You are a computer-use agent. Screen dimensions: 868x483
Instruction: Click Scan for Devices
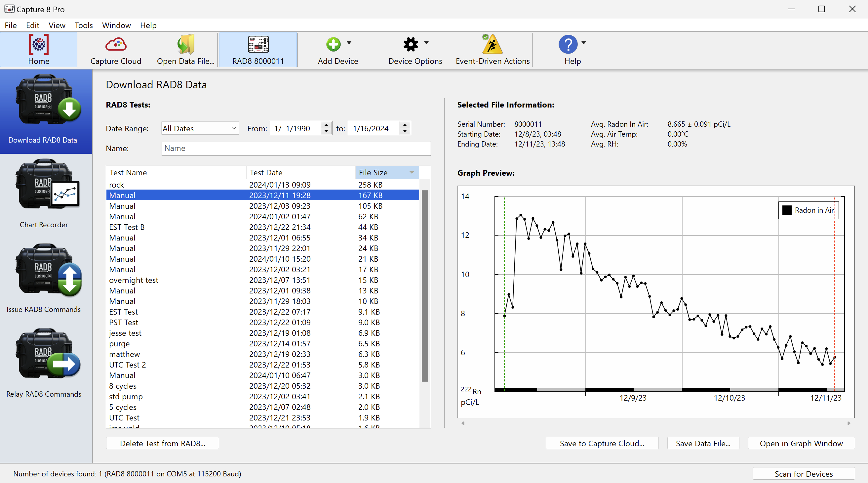tap(804, 473)
